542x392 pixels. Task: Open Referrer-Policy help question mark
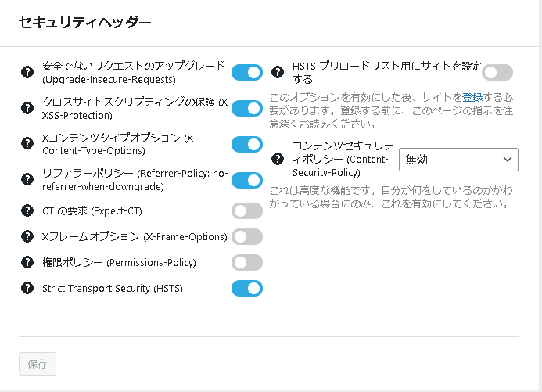(27, 179)
